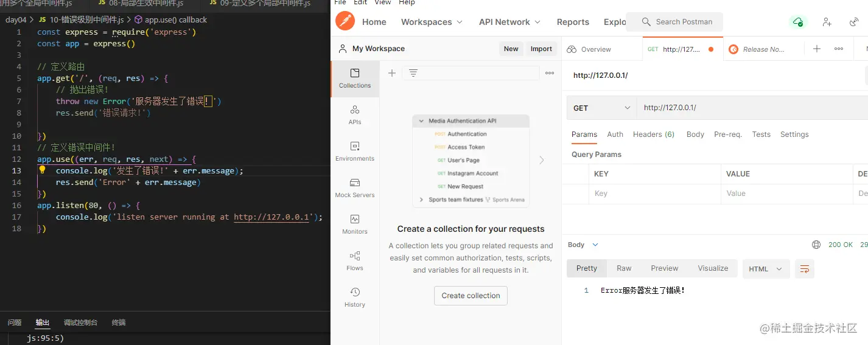This screenshot has height=345, width=868.
Task: Open the Mock Servers section
Action: [355, 187]
